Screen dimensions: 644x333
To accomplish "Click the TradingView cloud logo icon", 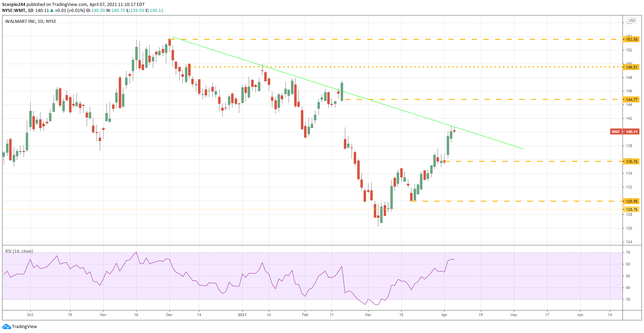I will 6,327.
